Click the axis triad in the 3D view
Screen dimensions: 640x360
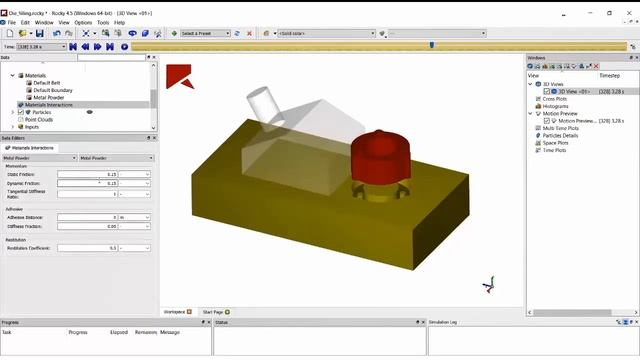[489, 284]
